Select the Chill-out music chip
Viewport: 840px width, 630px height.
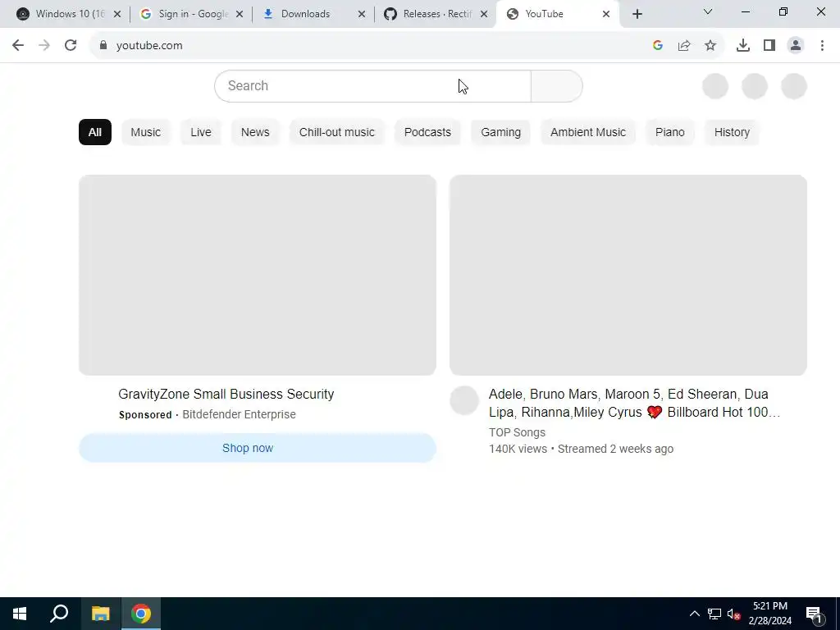tap(337, 132)
